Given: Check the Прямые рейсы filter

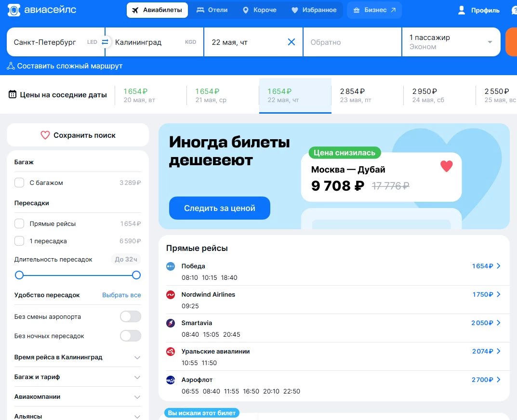Looking at the screenshot, I should coord(19,223).
